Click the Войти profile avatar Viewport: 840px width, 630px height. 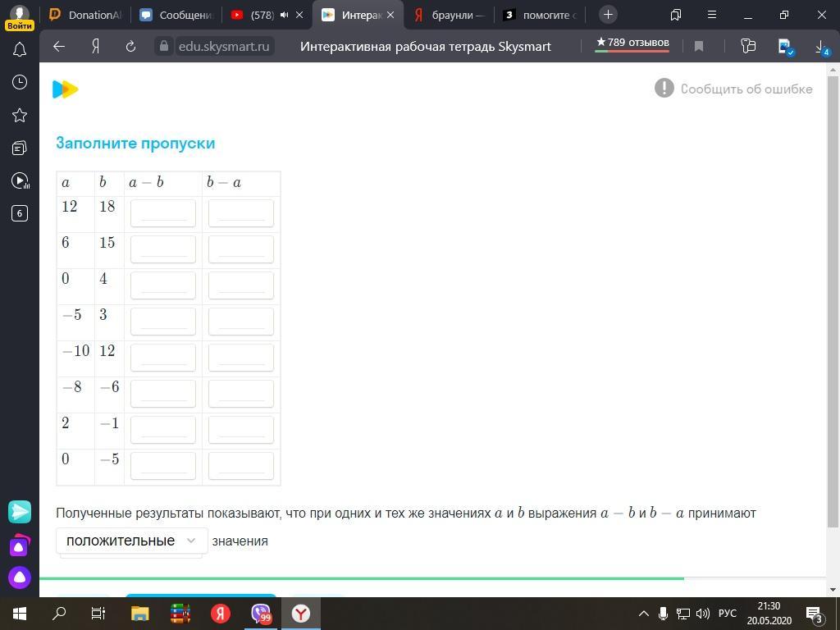pyautogui.click(x=20, y=16)
